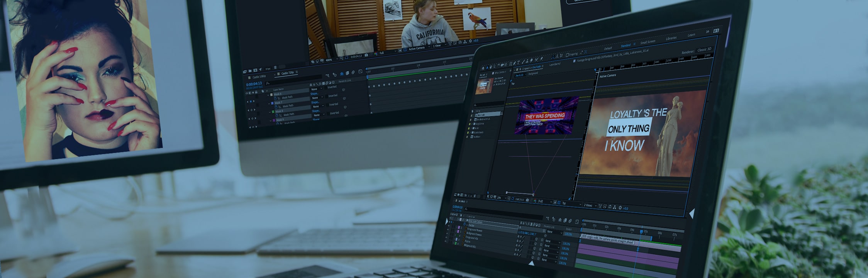Hide the Foreground Hills layer eye
Screen dimensions: 868x278
pyautogui.click(x=447, y=233)
